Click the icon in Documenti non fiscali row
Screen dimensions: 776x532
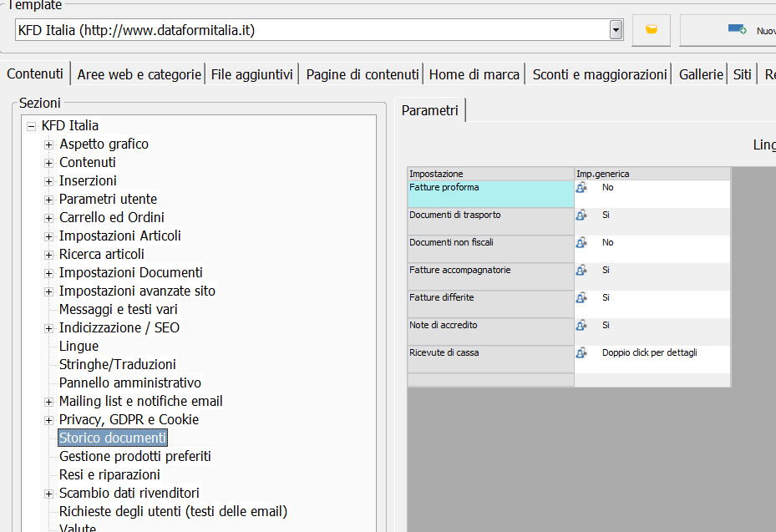pos(581,243)
